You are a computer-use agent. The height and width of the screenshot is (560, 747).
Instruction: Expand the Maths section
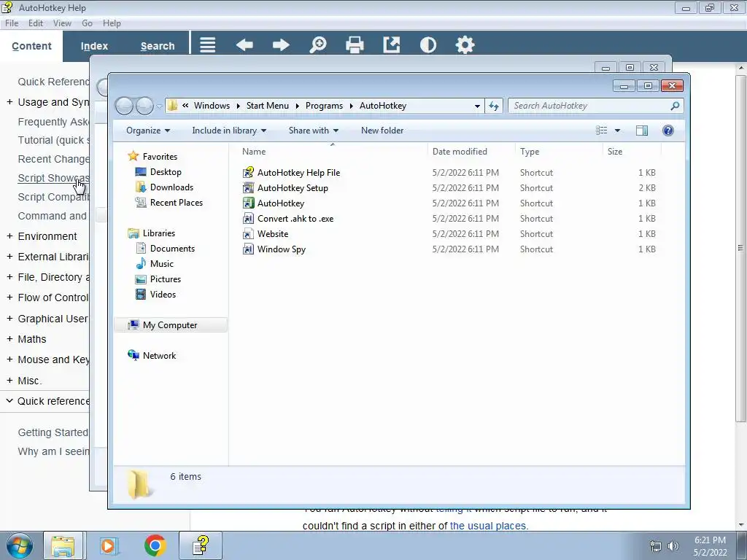coord(9,339)
